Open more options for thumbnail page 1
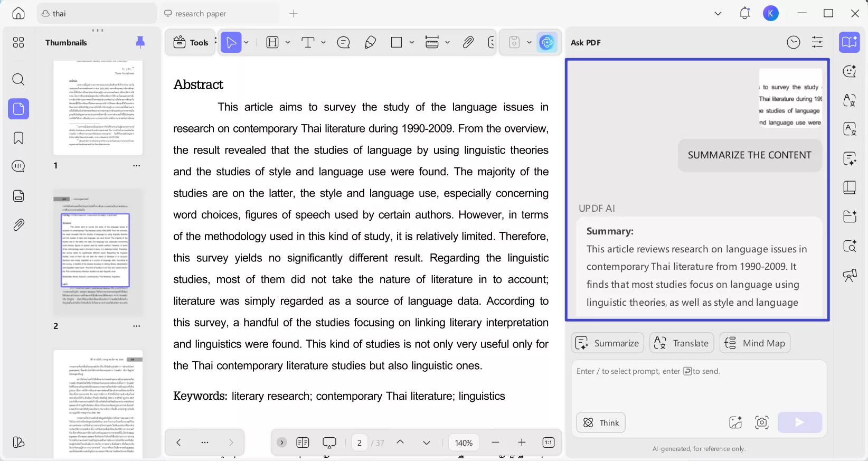868x461 pixels. [137, 166]
